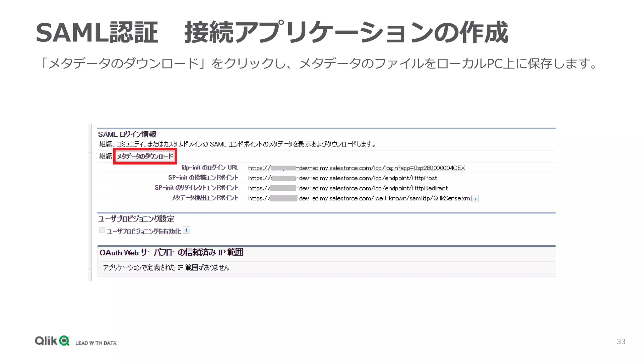Select the HttpPost endpoint URL text

click(343, 178)
